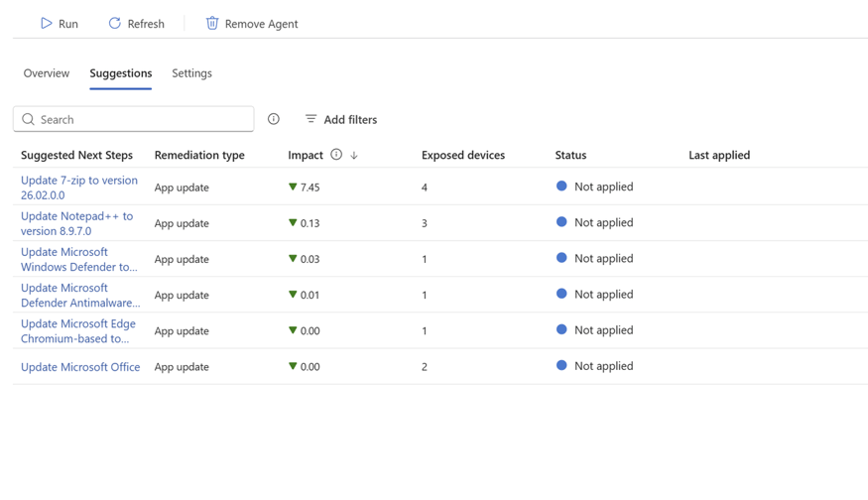
Task: Switch to the Settings tab
Action: (191, 73)
